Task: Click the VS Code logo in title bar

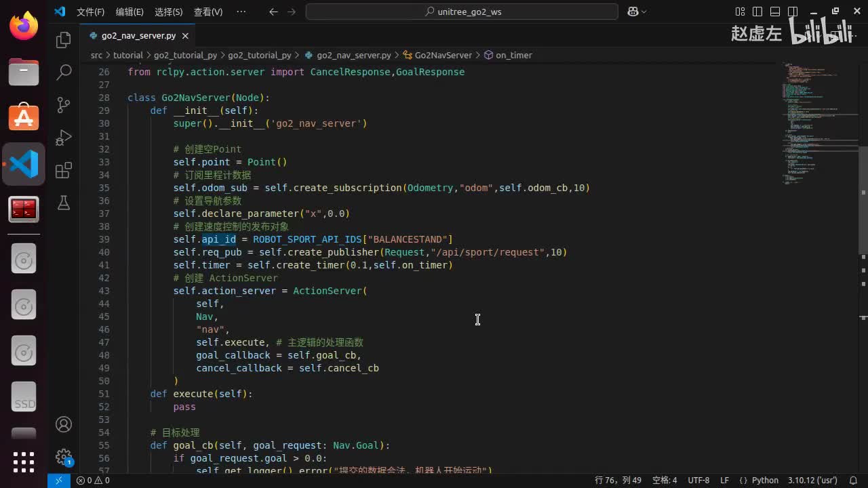Action: [60, 12]
